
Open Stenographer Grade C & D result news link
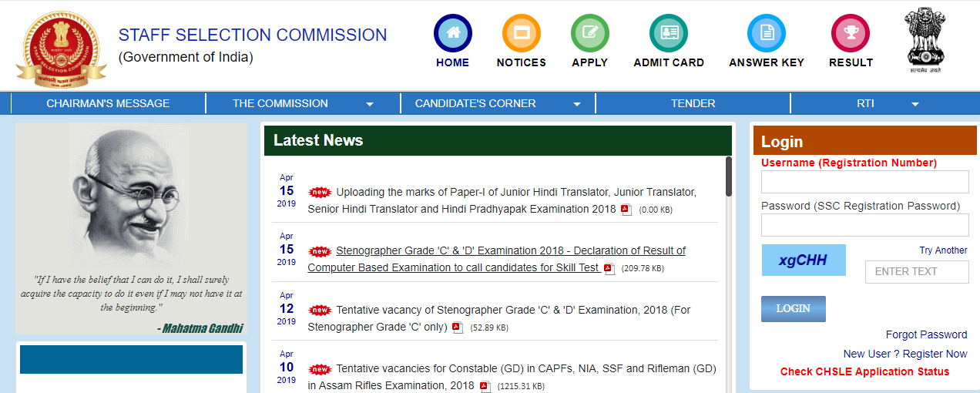[496, 259]
